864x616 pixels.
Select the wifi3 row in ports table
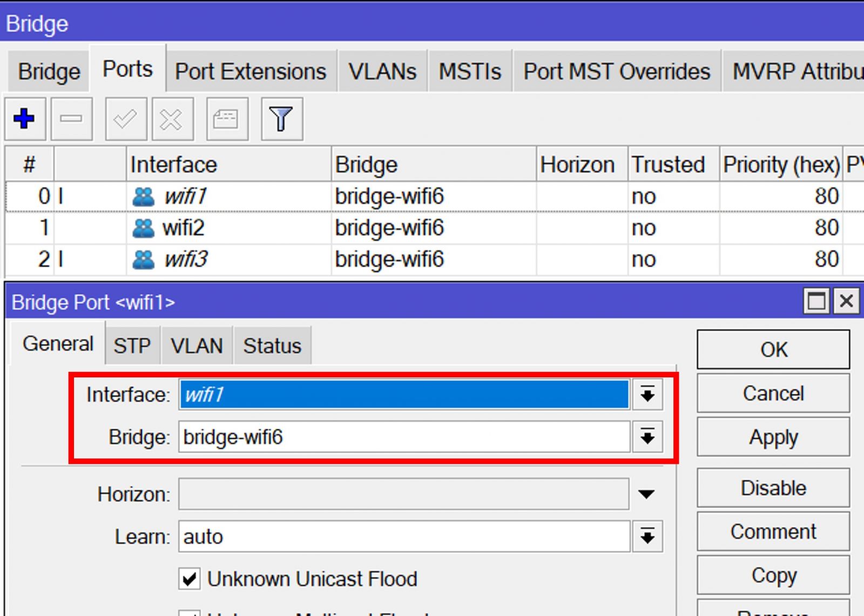432,260
